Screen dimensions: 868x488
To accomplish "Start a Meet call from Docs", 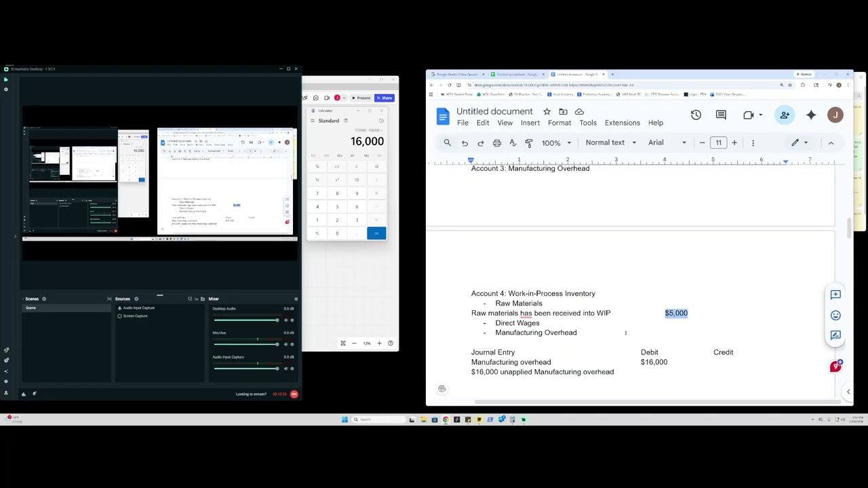I will click(x=748, y=115).
